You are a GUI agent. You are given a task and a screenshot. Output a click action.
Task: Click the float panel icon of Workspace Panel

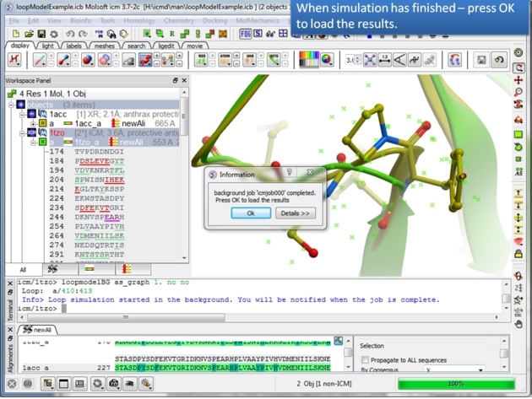tap(175, 81)
